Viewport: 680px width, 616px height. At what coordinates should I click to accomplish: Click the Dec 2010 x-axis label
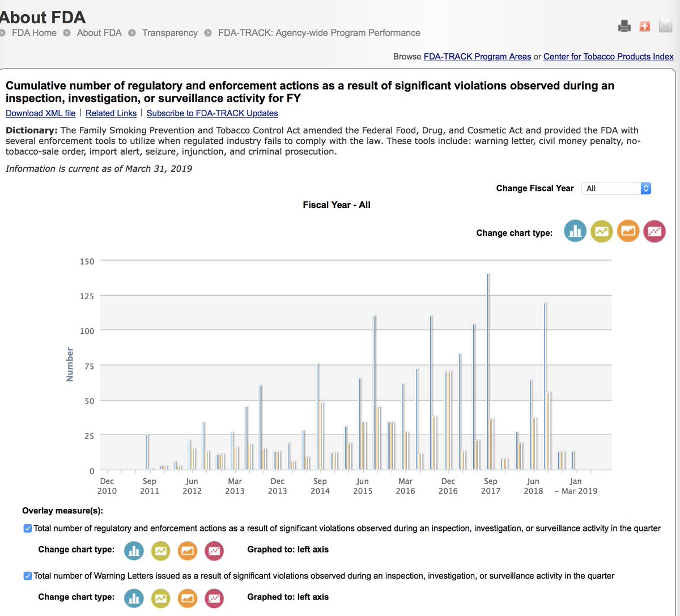pyautogui.click(x=107, y=486)
